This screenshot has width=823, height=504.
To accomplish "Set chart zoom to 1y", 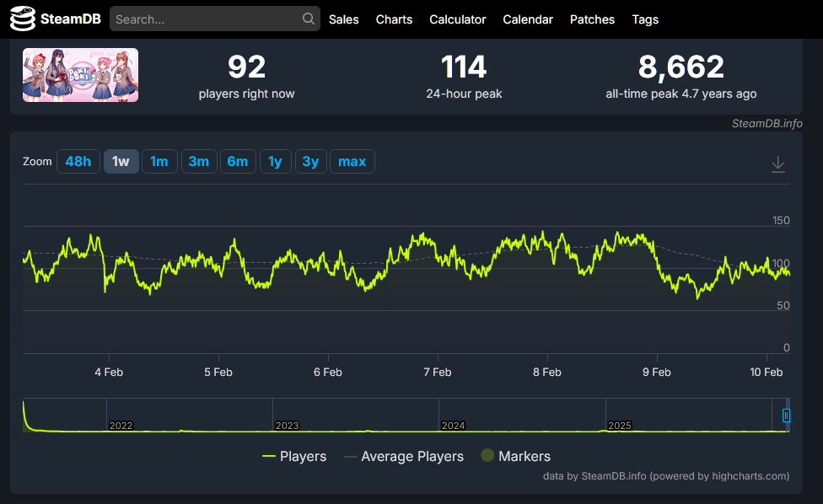I will pyautogui.click(x=275, y=162).
